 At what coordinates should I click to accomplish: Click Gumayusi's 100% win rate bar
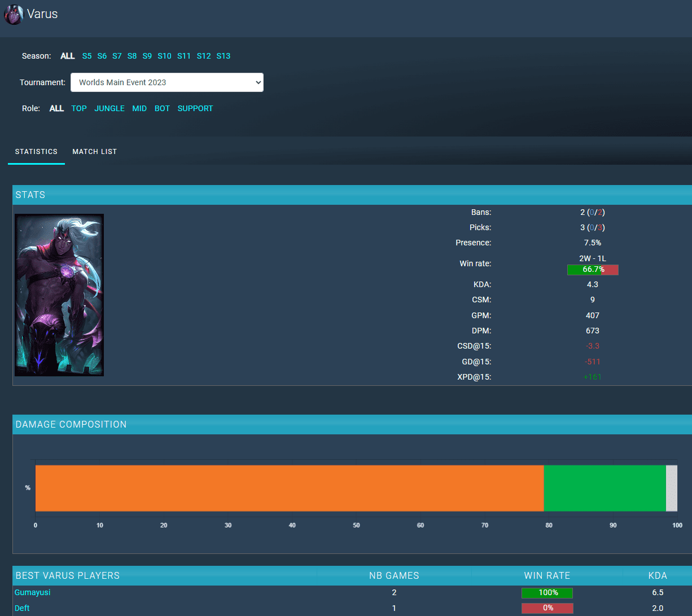point(547,593)
